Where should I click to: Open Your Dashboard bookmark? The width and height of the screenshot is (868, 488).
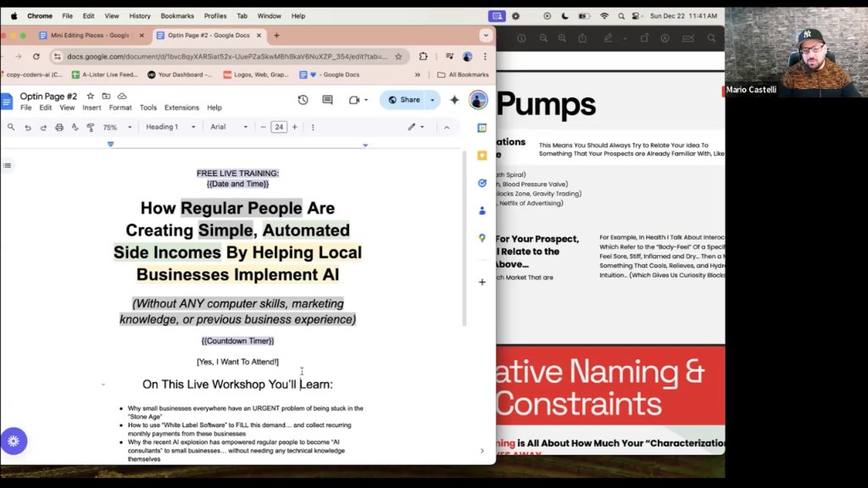pos(180,75)
